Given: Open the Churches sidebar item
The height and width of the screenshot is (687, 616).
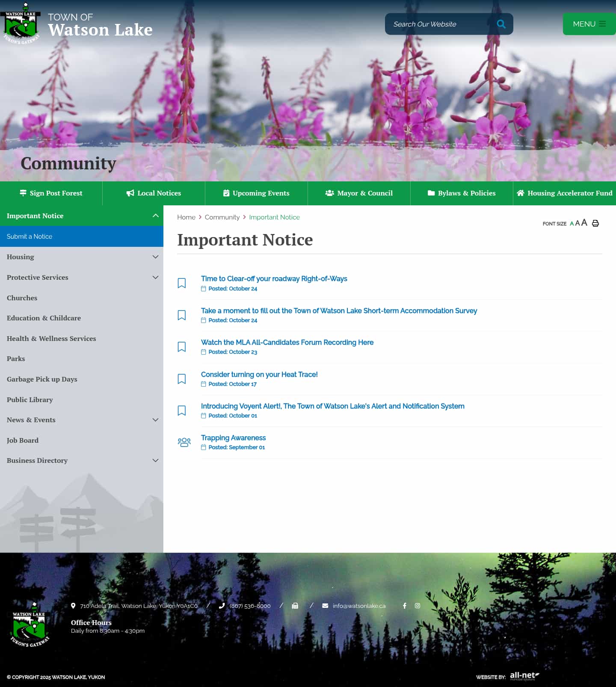Looking at the screenshot, I should click(x=82, y=298).
